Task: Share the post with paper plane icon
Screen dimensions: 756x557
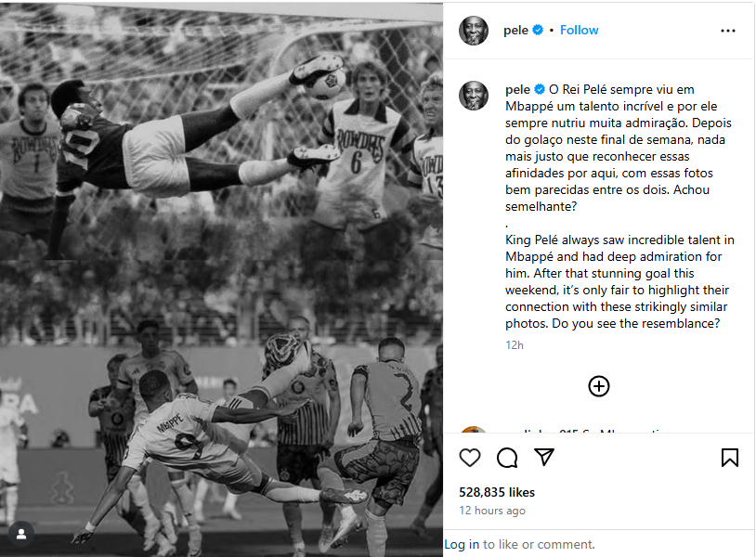Action: (x=544, y=458)
